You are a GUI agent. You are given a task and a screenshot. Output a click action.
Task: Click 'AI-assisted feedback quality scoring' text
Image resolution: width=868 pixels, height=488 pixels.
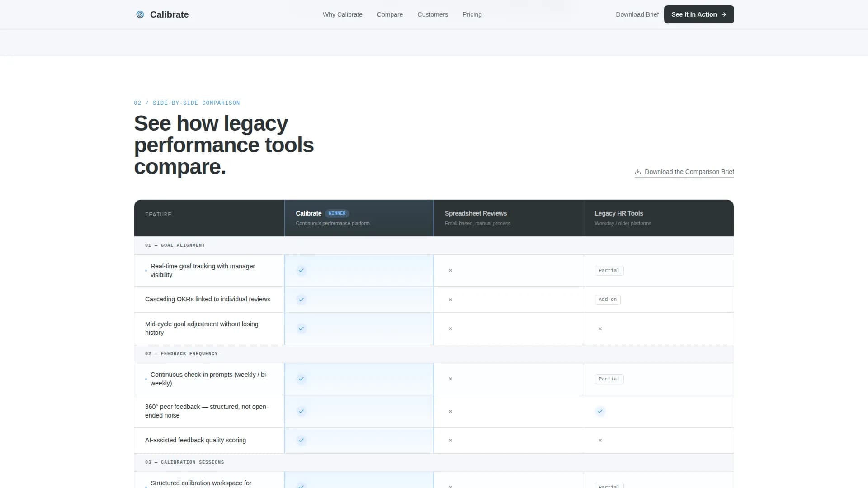tap(195, 440)
